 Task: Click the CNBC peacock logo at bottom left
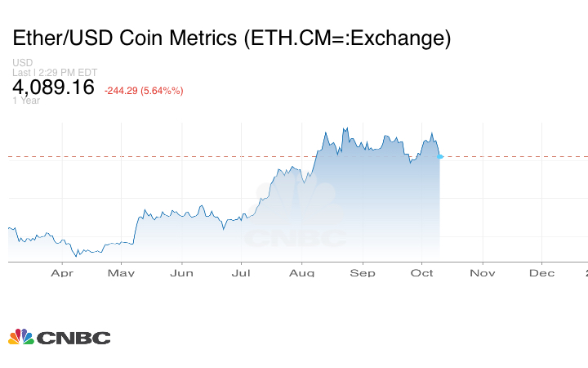point(21,337)
